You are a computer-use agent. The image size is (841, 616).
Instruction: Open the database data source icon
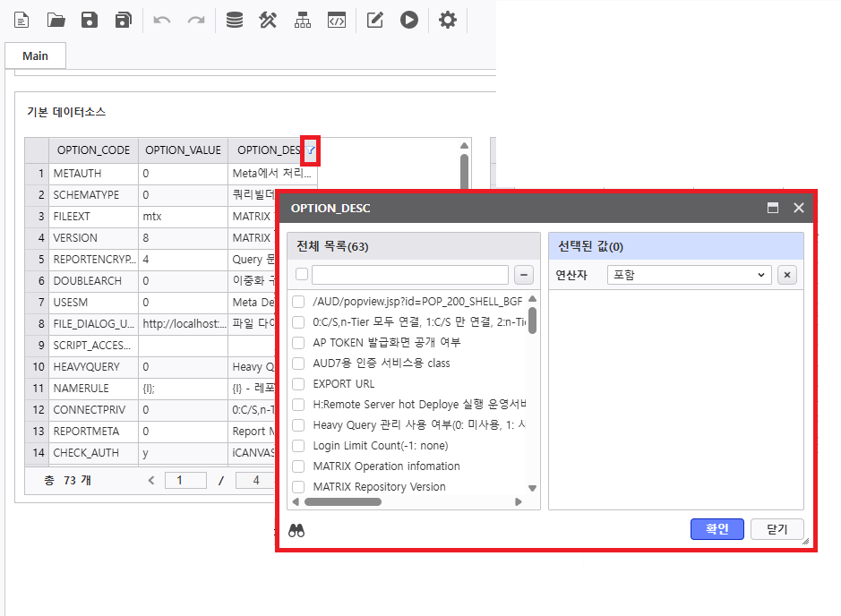click(234, 20)
